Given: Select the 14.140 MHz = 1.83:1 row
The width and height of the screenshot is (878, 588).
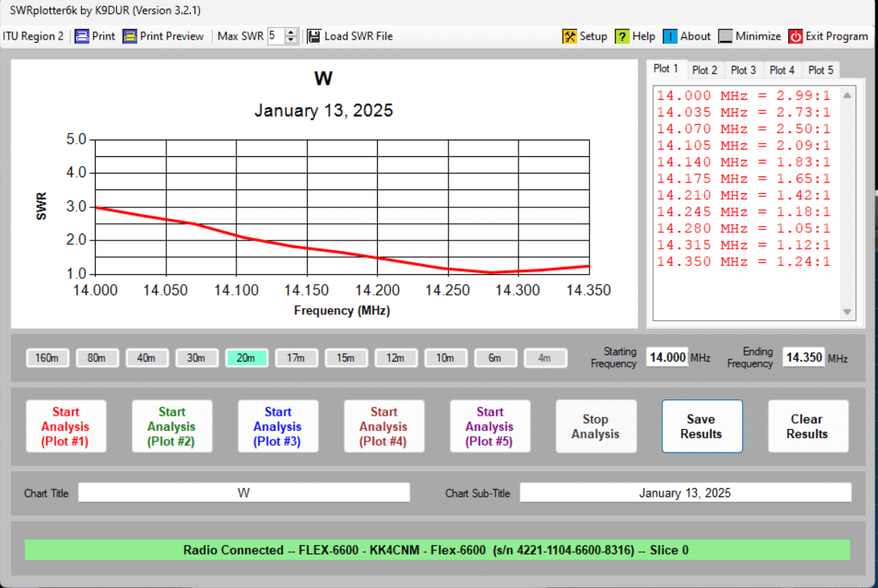Looking at the screenshot, I should coord(743,162).
